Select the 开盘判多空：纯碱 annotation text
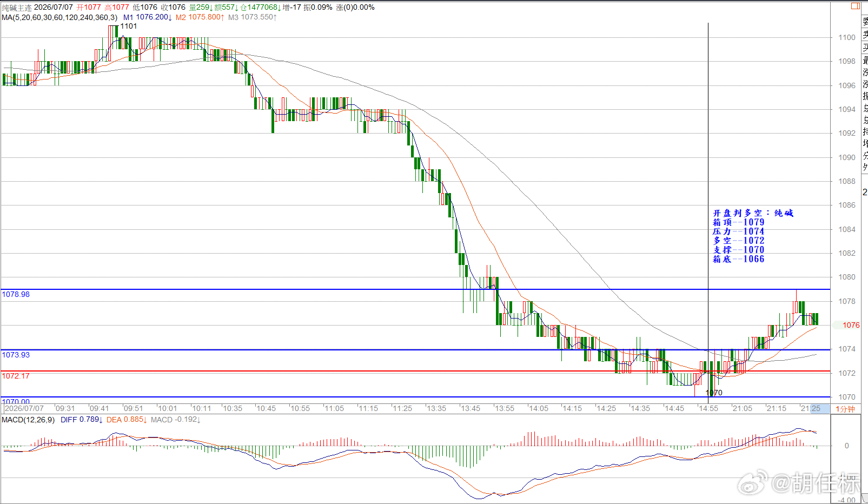The width and height of the screenshot is (868, 504). pos(753,213)
